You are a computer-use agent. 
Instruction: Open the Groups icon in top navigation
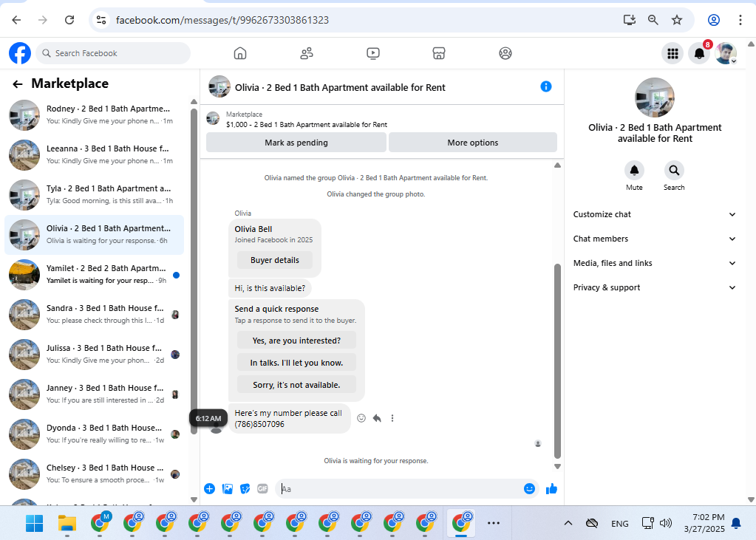(505, 53)
